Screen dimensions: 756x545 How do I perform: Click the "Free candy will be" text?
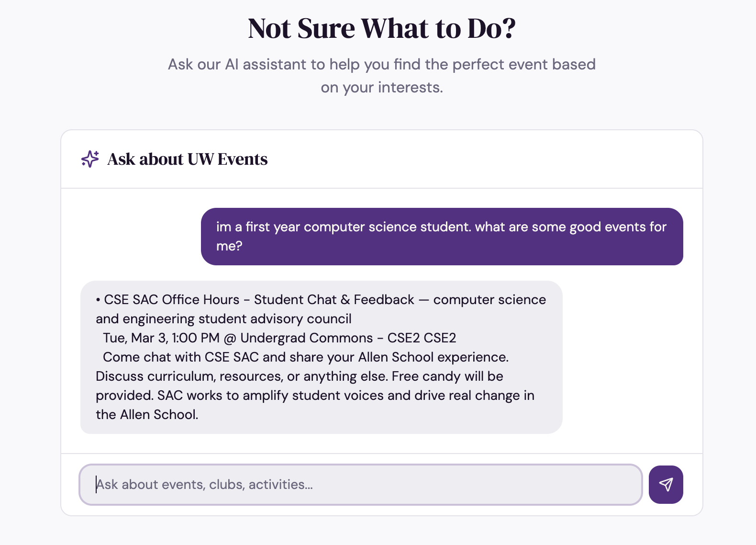pos(447,376)
